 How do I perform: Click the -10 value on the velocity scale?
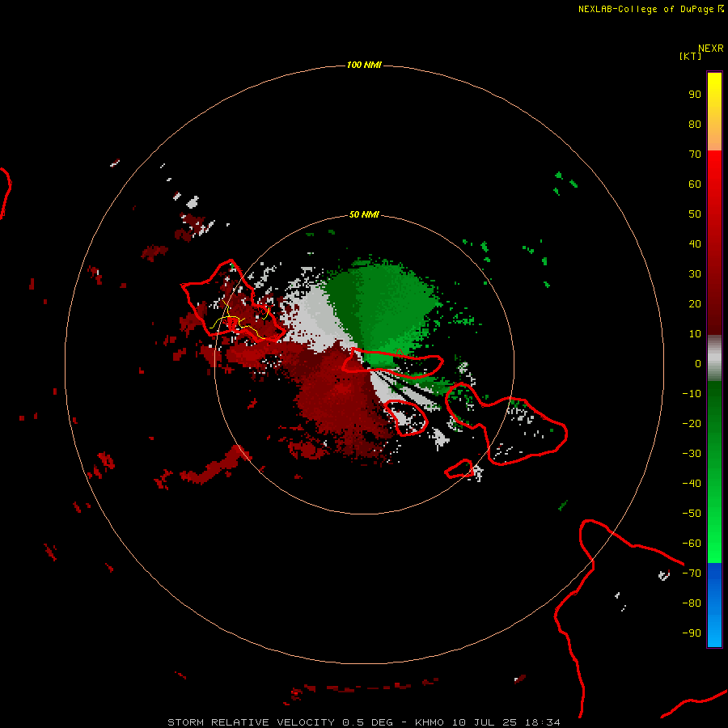692,394
